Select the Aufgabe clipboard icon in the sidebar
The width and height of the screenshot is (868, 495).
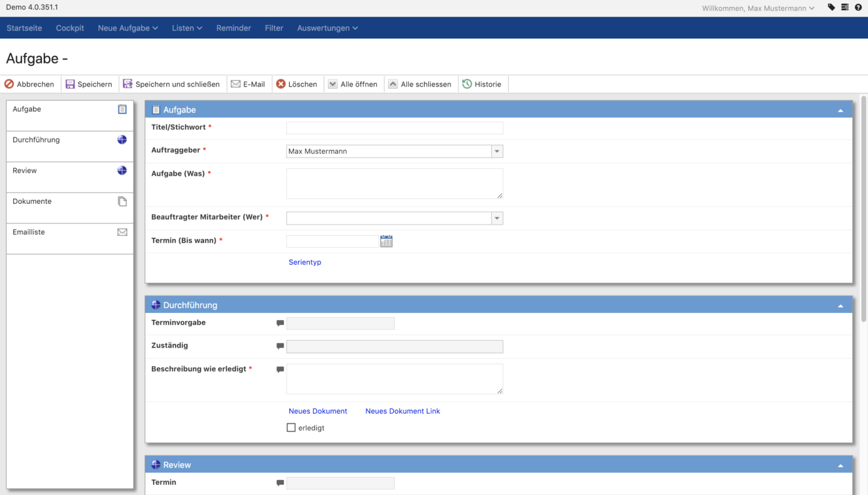coord(122,109)
